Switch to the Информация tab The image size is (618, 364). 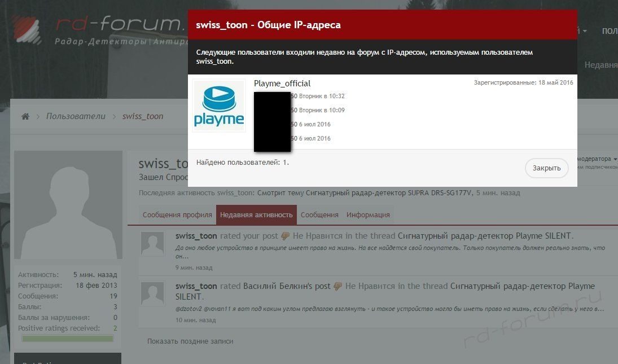coord(368,214)
